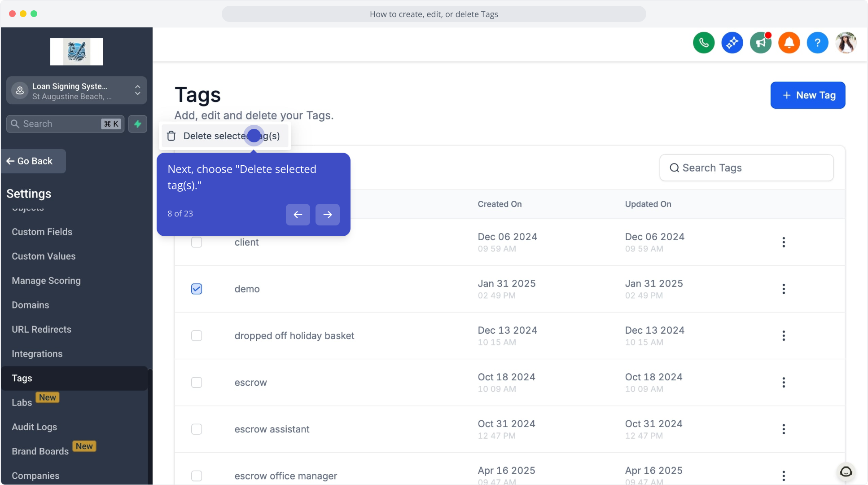The width and height of the screenshot is (868, 485).
Task: Click the dropped off holiday basket name
Action: (x=294, y=336)
